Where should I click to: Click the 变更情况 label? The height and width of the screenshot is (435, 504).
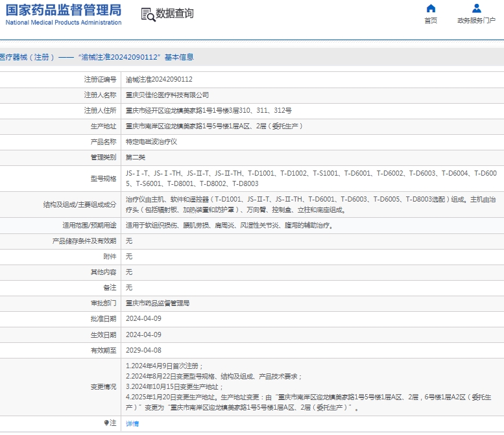pyautogui.click(x=103, y=387)
